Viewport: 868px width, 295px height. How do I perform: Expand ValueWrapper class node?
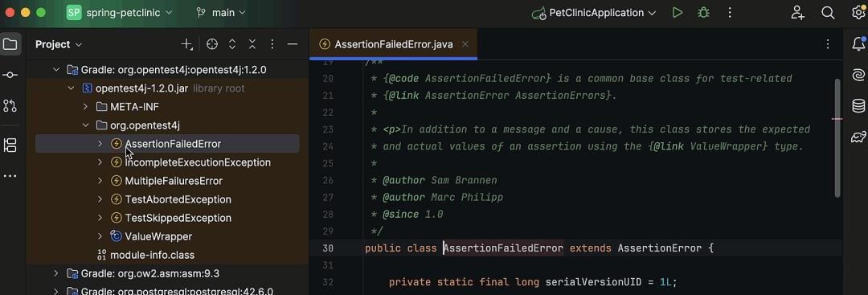100,236
